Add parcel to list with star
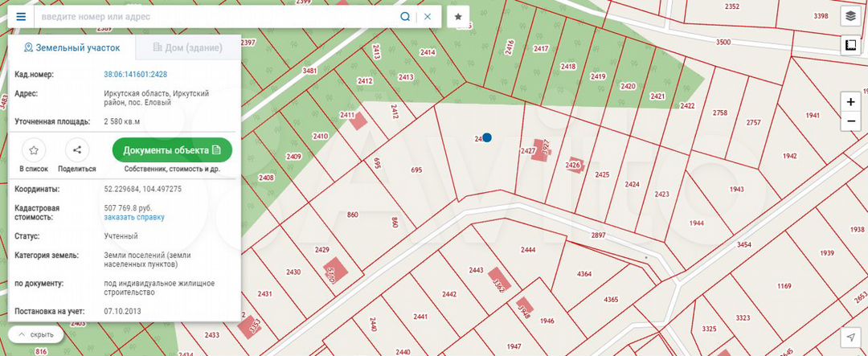868x356 pixels. click(34, 150)
